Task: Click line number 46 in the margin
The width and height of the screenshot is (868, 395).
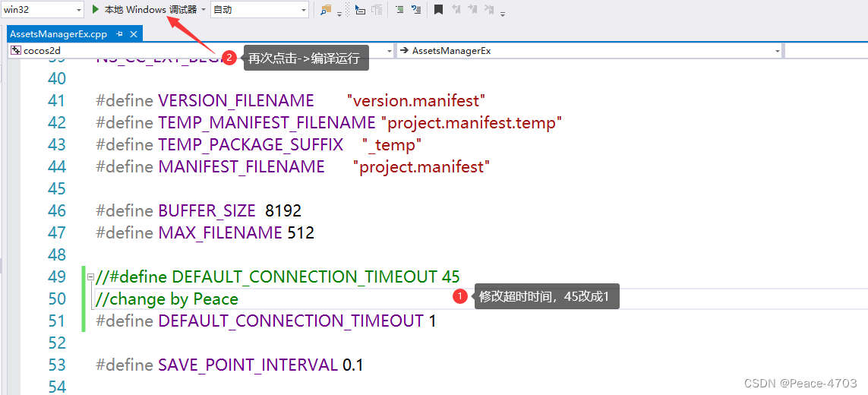Action: [55, 211]
